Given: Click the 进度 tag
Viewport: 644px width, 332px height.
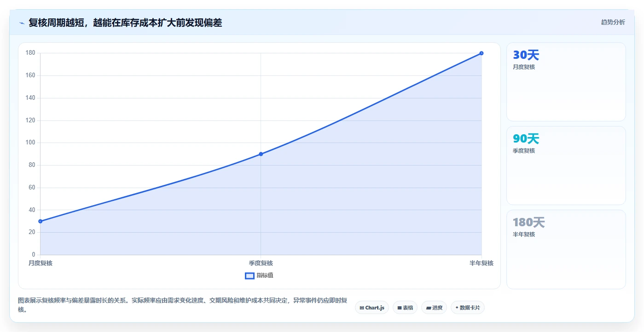Looking at the screenshot, I should click(434, 308).
